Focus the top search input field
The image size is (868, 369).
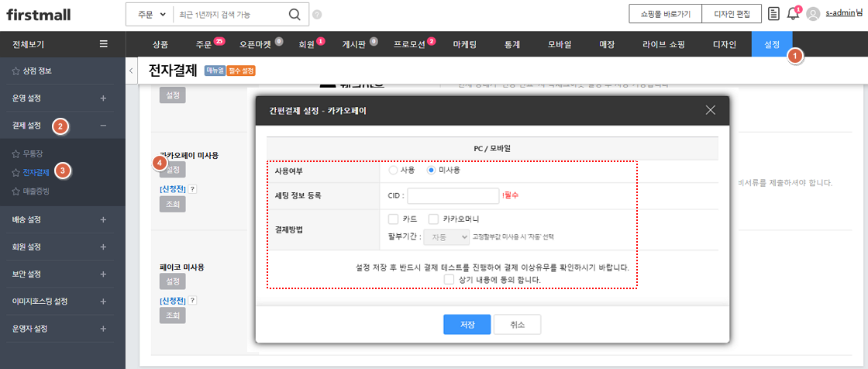point(230,15)
